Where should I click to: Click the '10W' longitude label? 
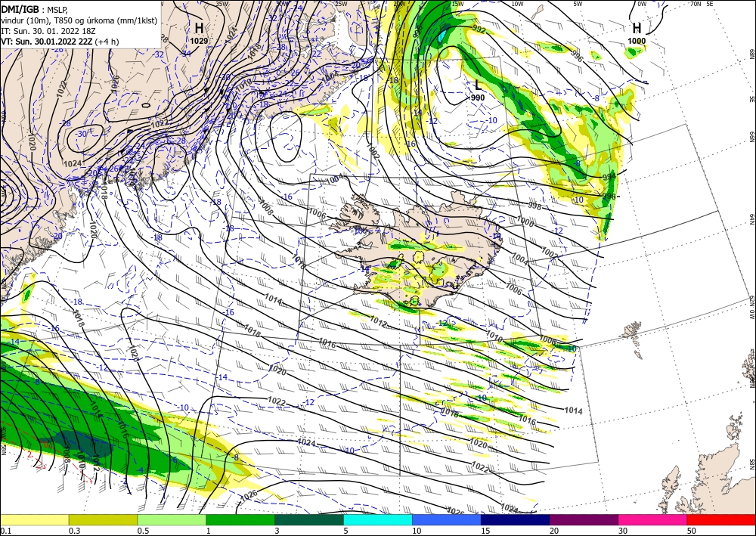517,3
